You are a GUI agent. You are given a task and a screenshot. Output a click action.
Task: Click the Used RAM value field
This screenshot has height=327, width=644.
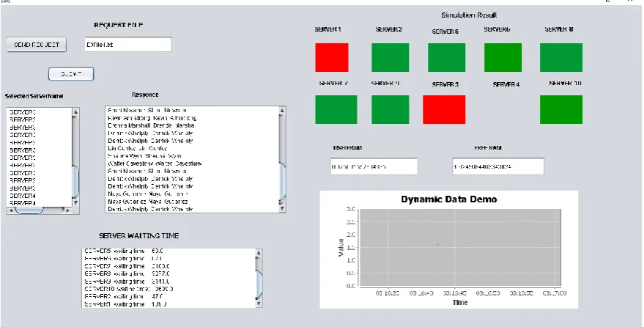click(x=374, y=166)
